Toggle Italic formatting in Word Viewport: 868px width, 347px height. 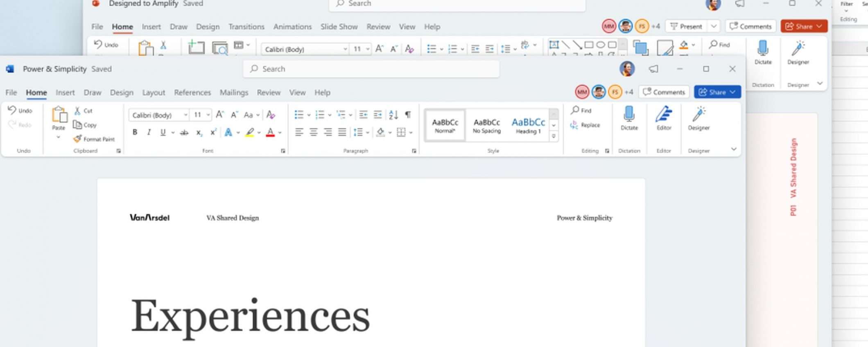149,132
